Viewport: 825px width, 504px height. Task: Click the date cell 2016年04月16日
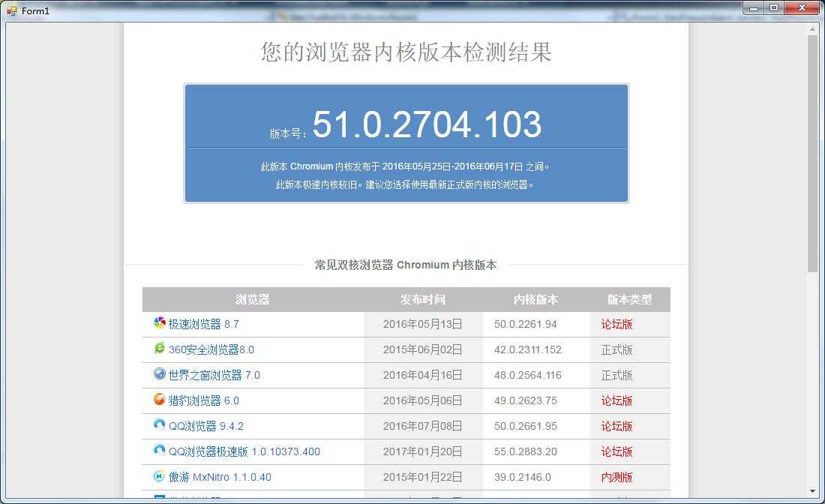pyautogui.click(x=423, y=375)
